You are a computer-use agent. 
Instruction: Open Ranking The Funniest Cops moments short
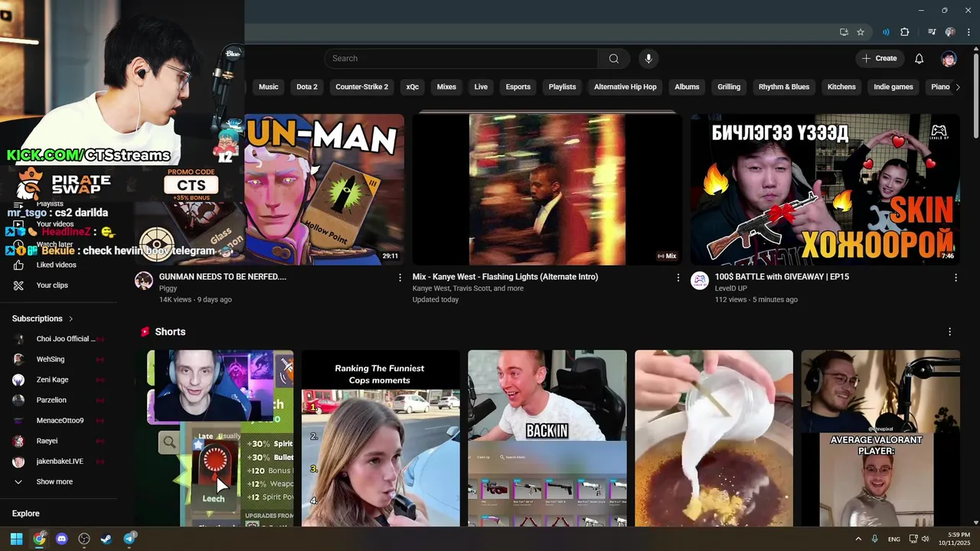[381, 439]
